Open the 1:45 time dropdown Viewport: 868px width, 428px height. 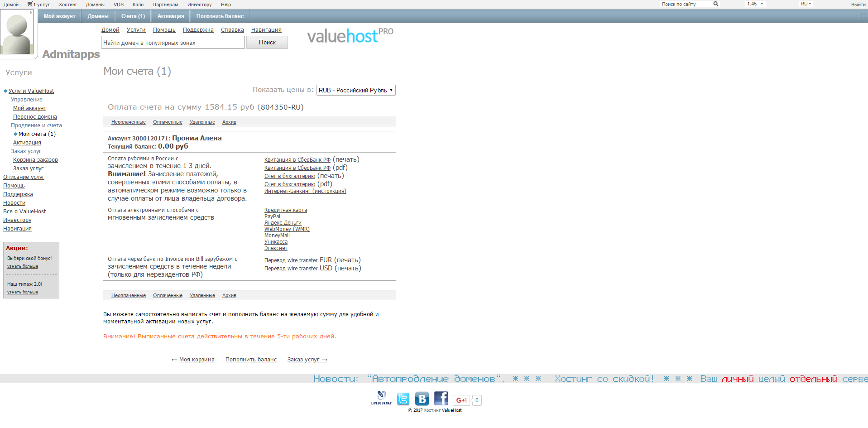coord(754,4)
